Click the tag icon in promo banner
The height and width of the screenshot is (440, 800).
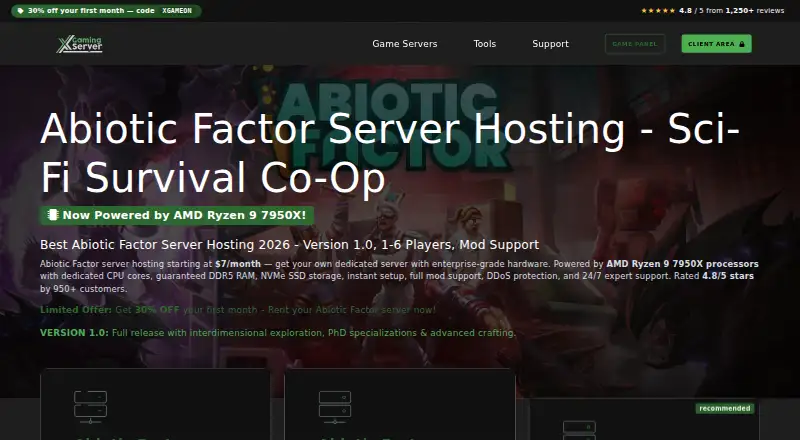(x=20, y=11)
